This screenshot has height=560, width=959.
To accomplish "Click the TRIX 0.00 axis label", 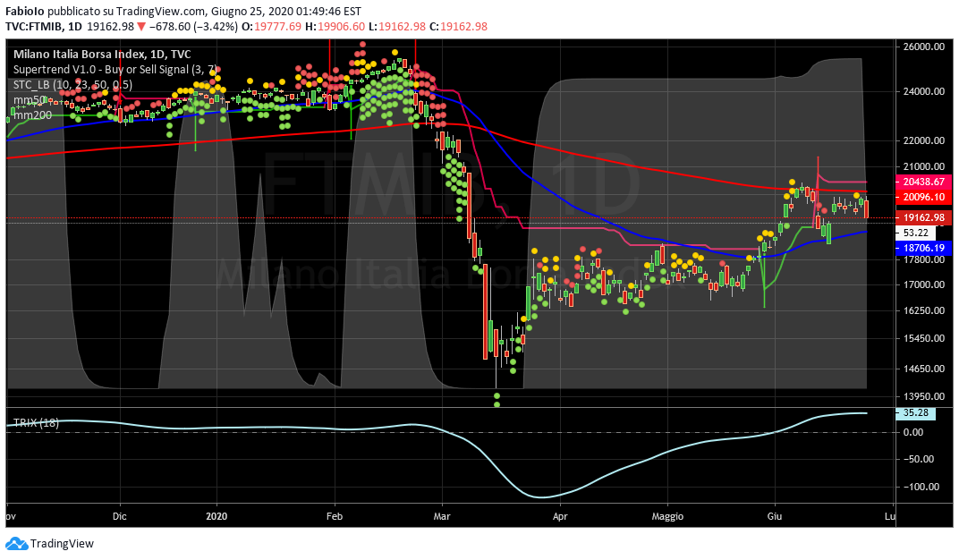I will (913, 432).
